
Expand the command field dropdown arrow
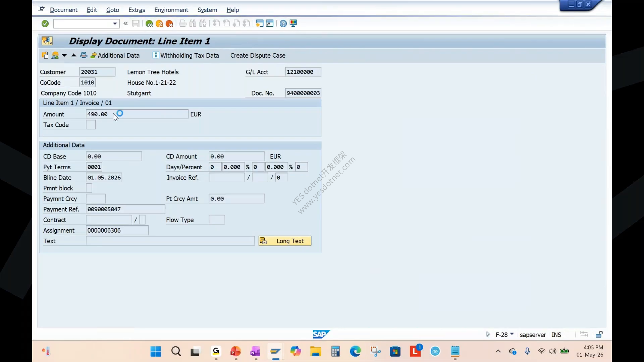[x=115, y=23]
